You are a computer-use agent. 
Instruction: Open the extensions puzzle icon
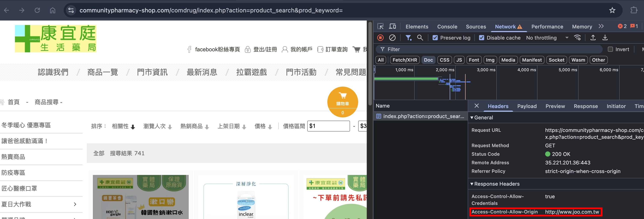pos(634,10)
